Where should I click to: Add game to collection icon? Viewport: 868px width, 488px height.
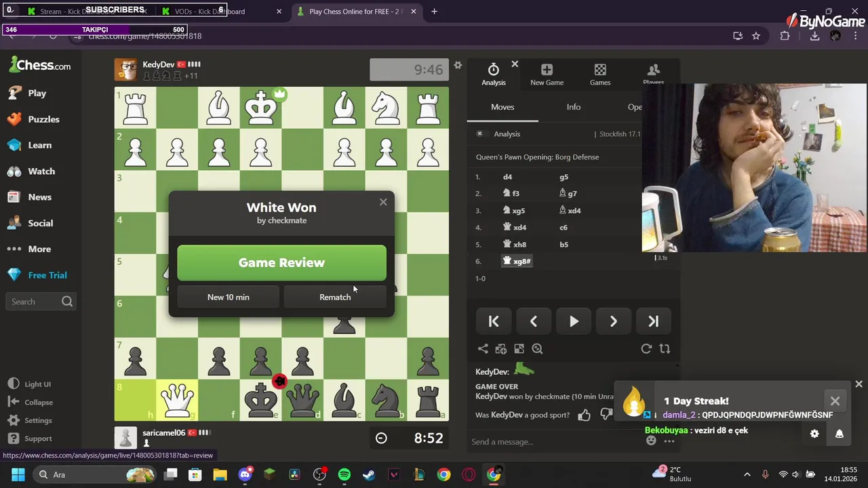coord(501,348)
